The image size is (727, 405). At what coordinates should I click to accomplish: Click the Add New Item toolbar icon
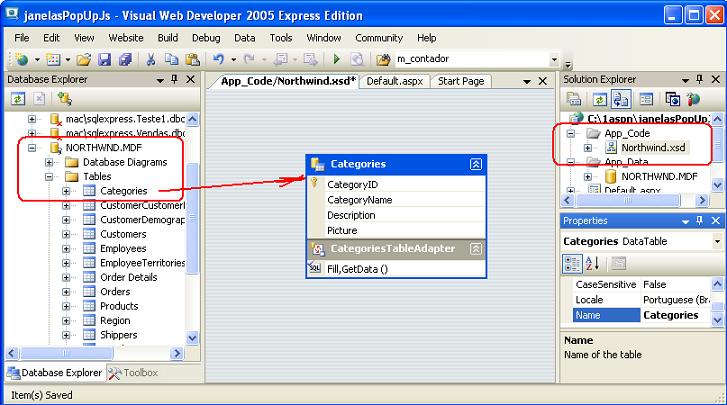click(x=54, y=59)
